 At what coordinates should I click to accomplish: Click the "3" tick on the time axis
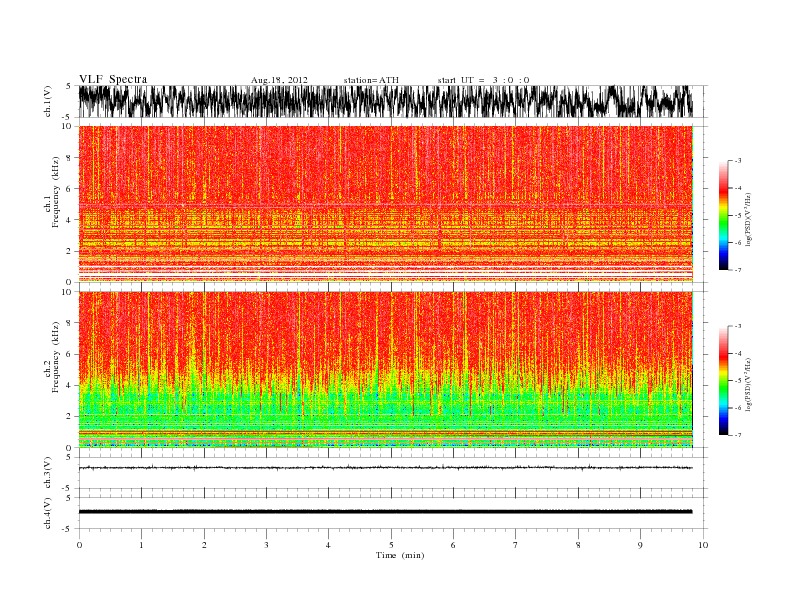[266, 545]
